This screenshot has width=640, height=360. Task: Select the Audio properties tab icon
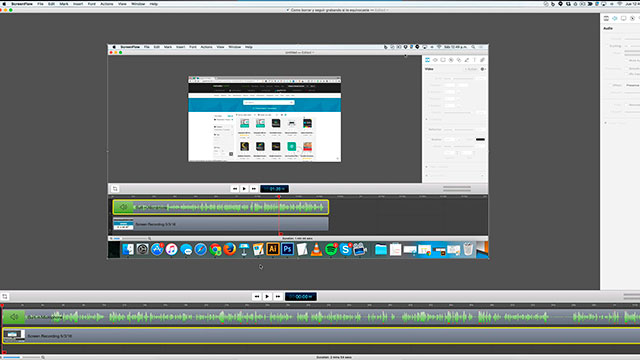[615, 18]
